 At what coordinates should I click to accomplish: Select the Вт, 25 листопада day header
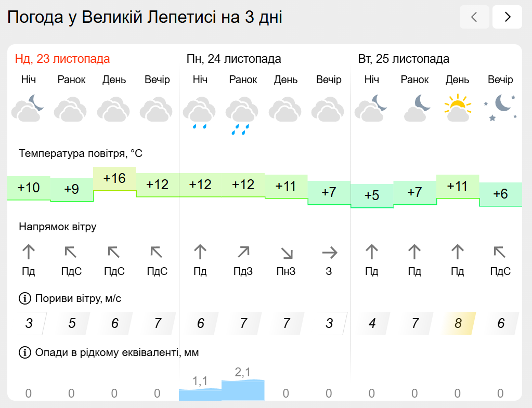tap(404, 59)
